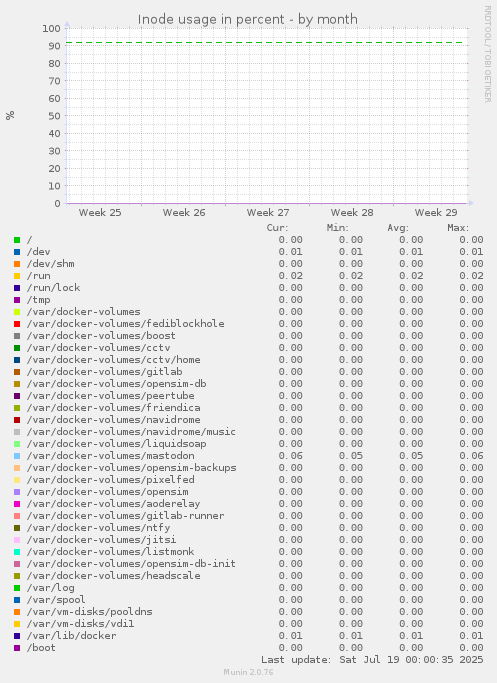The height and width of the screenshot is (683, 497).
Task: Click the light blue swatch beside mastodon entry
Action: (x=17, y=456)
